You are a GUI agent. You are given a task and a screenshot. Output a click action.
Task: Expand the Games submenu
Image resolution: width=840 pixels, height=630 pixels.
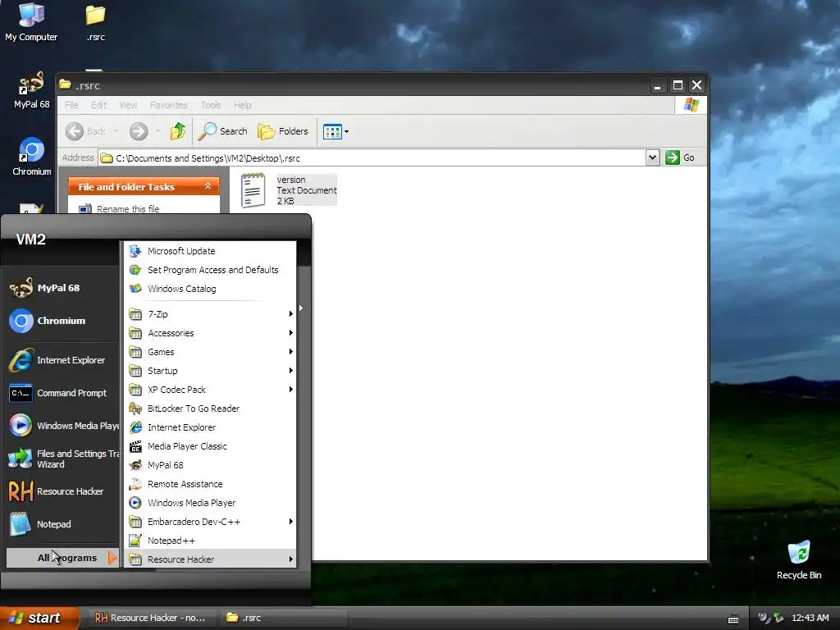210,351
